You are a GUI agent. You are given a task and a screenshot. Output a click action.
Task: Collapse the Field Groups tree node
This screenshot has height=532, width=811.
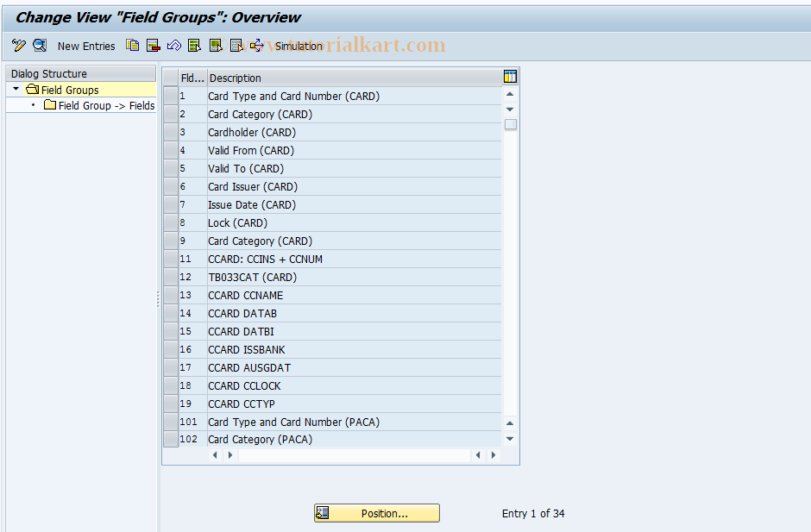coord(16,89)
